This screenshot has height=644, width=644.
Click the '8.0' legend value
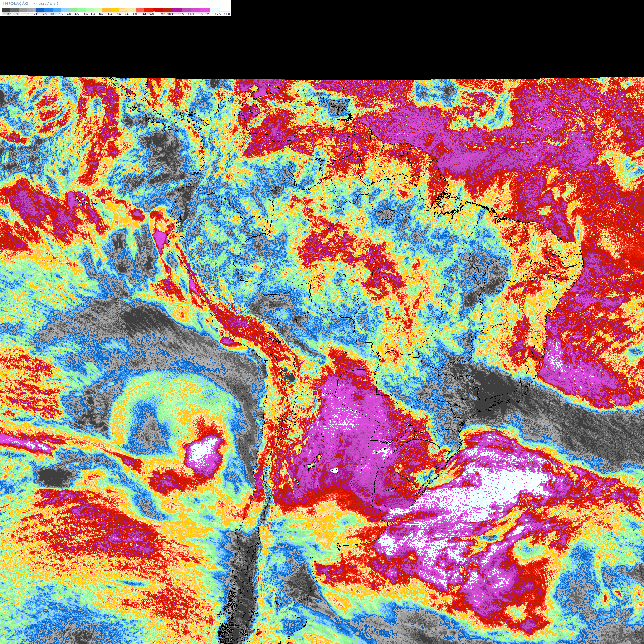coord(135,14)
